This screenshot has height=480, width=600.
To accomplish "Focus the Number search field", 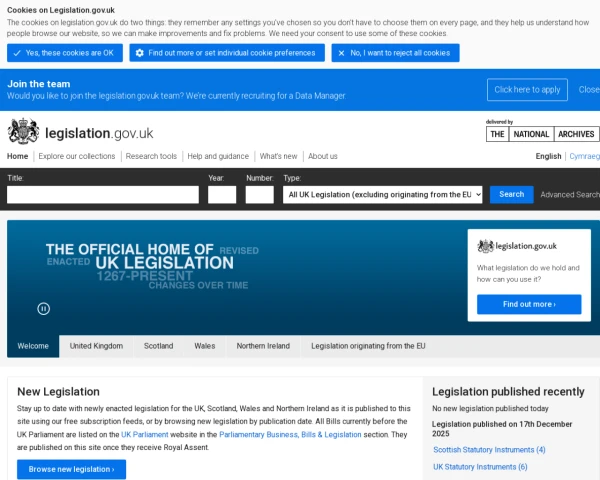I will 259,194.
